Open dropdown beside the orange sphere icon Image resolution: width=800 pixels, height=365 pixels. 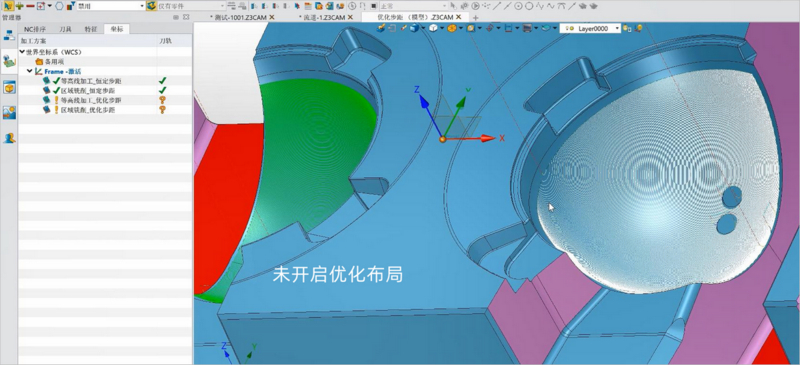click(460, 29)
